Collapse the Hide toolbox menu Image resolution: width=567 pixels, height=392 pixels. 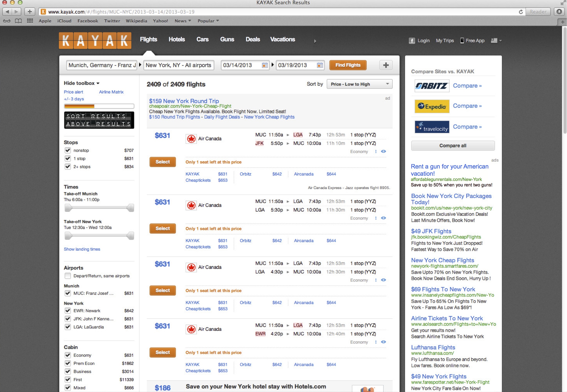click(x=81, y=83)
